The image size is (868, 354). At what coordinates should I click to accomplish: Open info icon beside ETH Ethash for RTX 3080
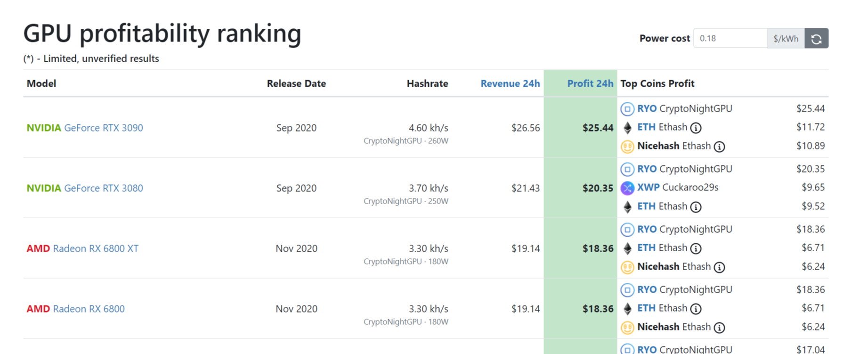696,207
